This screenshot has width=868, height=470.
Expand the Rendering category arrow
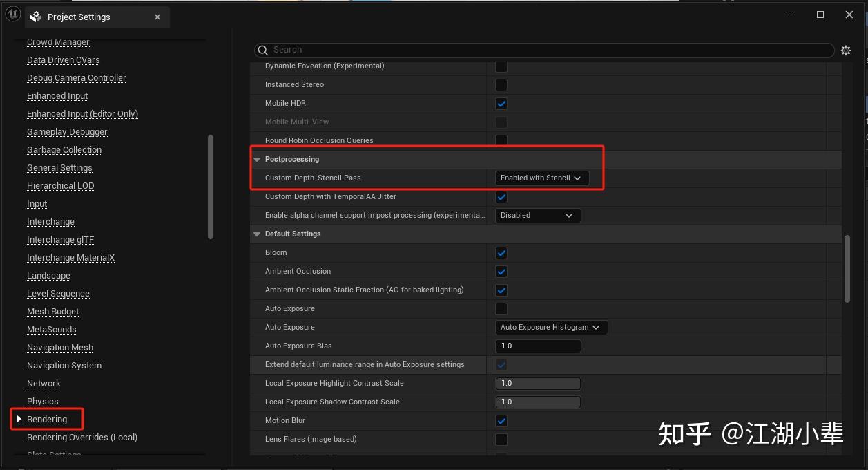point(19,419)
